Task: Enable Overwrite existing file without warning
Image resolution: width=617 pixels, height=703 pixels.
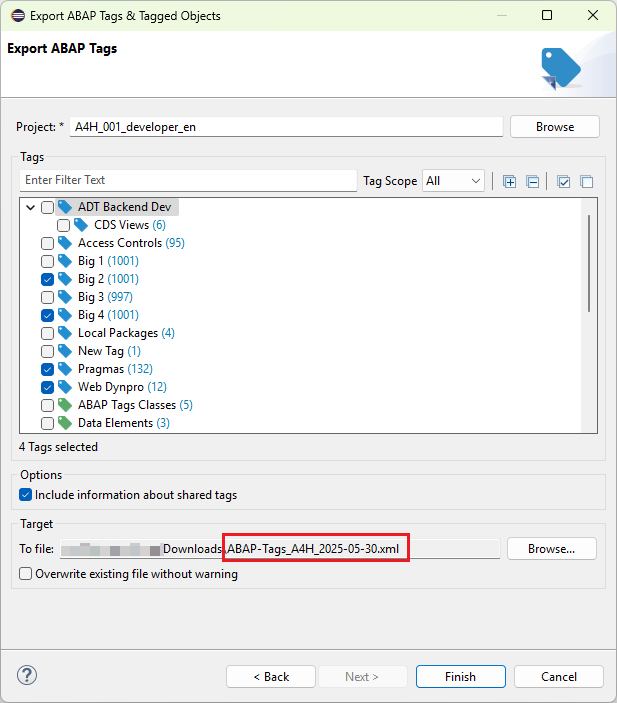Action: click(x=26, y=573)
